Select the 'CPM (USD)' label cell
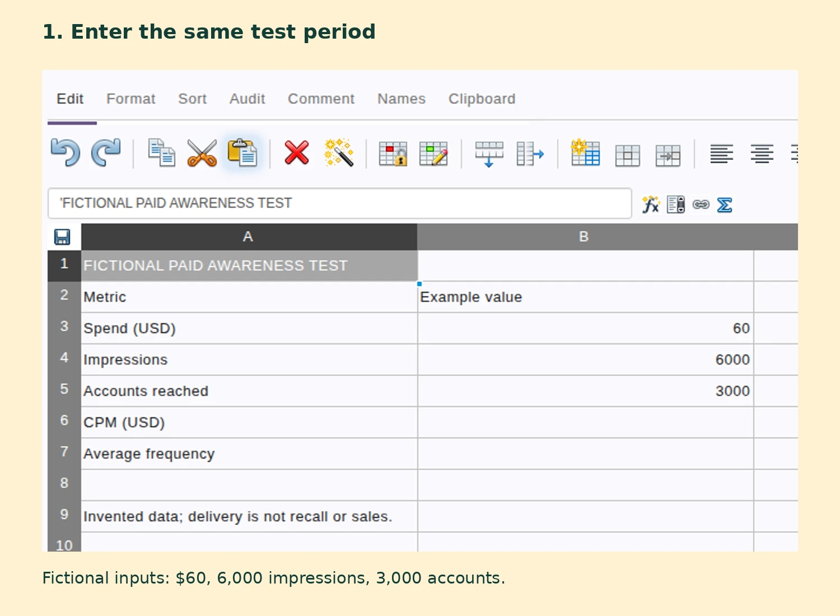 pyautogui.click(x=249, y=422)
